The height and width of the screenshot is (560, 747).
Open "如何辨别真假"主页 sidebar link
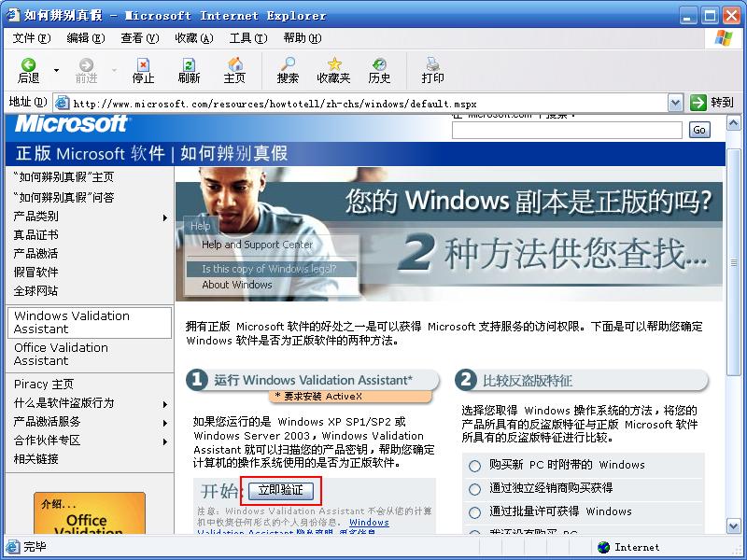pyautogui.click(x=63, y=177)
